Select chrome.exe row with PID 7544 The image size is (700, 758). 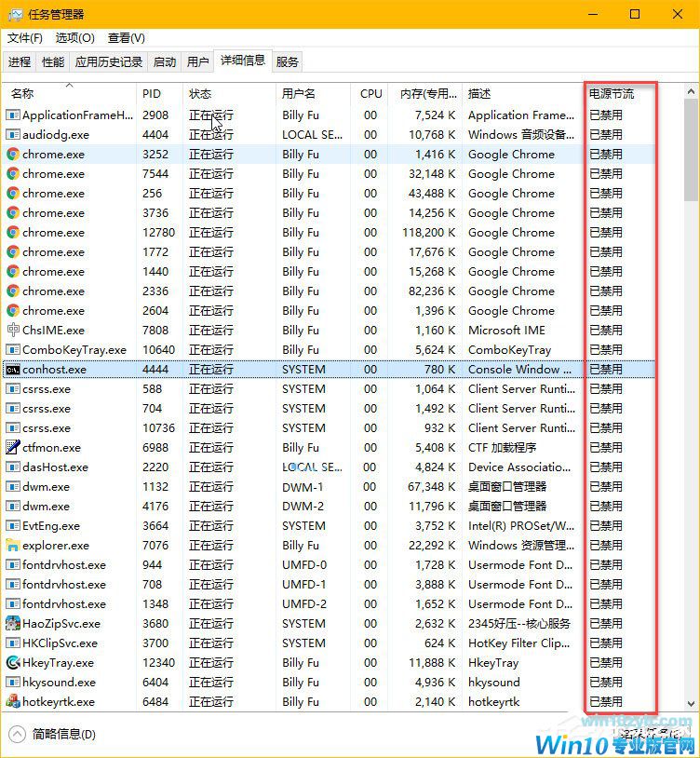click(329, 173)
